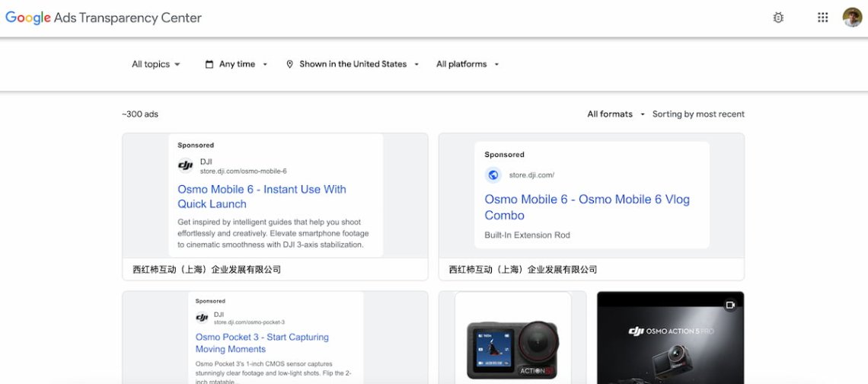Open the Osmo Action 5 Pro video ad
Viewport: 868px width, 384px height.
pos(670,338)
